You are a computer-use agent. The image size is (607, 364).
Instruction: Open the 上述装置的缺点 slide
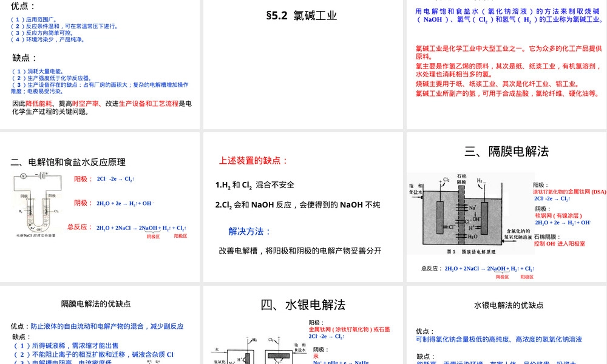(x=303, y=207)
